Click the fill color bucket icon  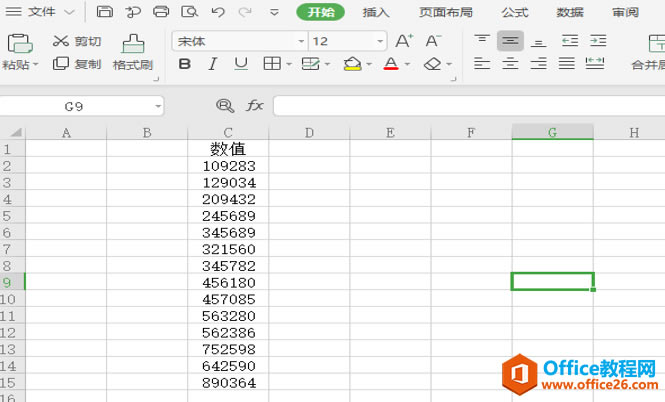click(352, 64)
